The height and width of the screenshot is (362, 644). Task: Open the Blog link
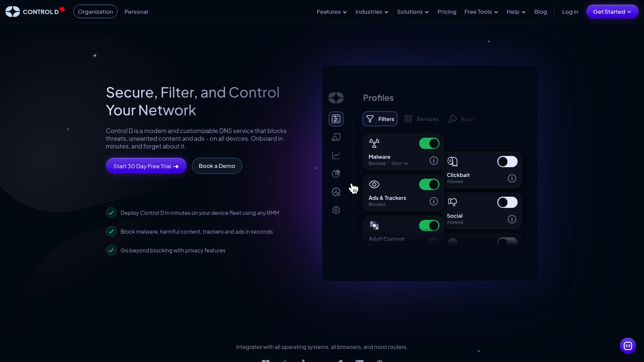pyautogui.click(x=540, y=12)
